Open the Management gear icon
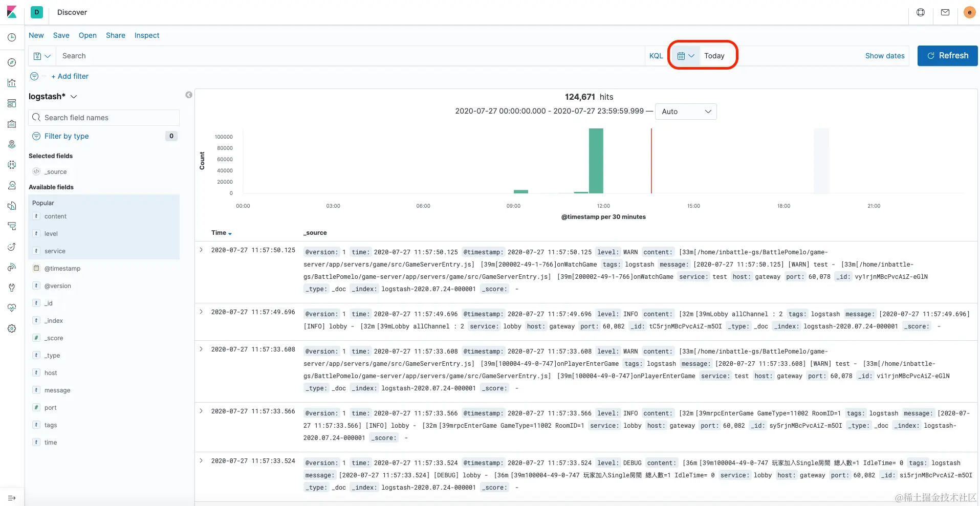The height and width of the screenshot is (506, 980). click(12, 328)
